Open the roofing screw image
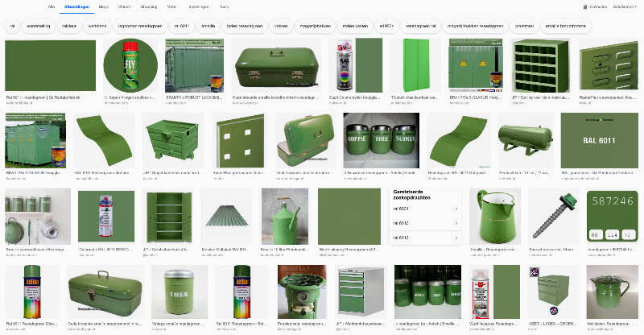Screen dimensions: 644x335 (x=554, y=217)
